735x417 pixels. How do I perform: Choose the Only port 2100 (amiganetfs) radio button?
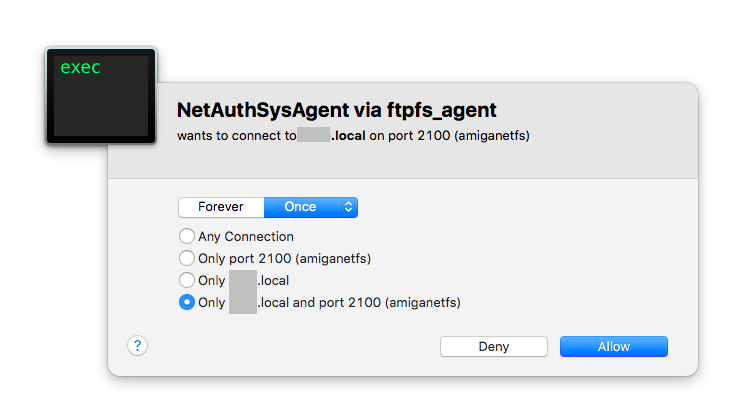click(187, 258)
